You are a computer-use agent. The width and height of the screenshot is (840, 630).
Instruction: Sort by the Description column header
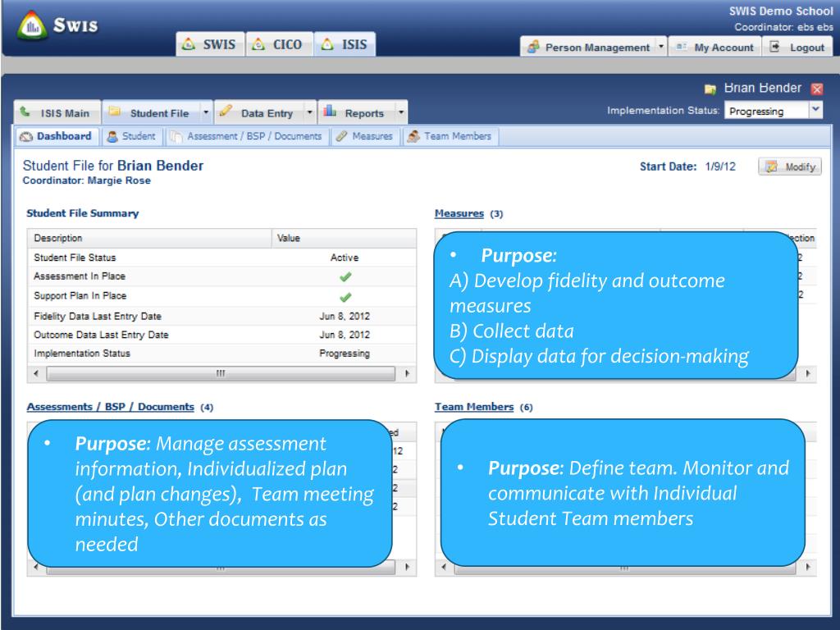(149, 238)
